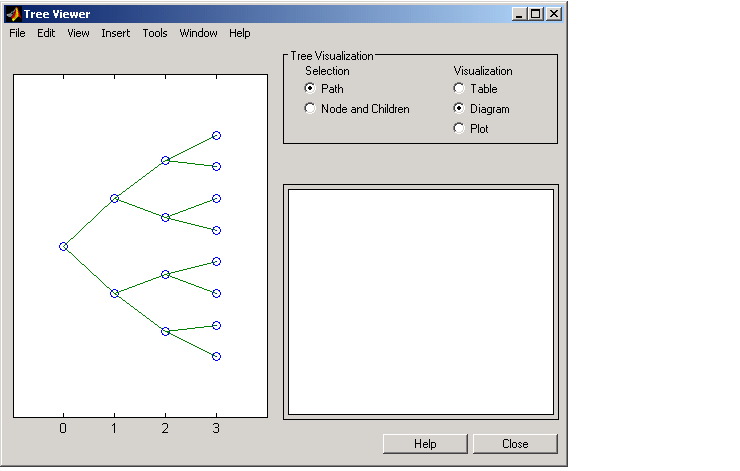
Task: Click axis label 3
Action: pyautogui.click(x=216, y=429)
